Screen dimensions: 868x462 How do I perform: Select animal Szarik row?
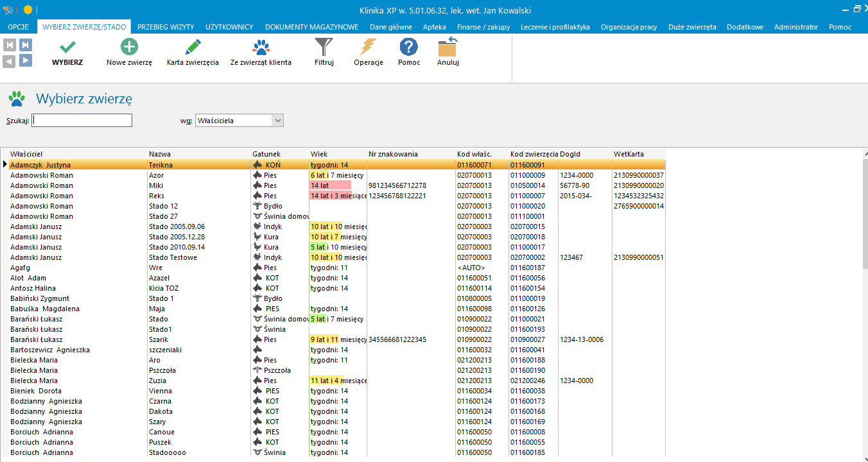(x=337, y=339)
